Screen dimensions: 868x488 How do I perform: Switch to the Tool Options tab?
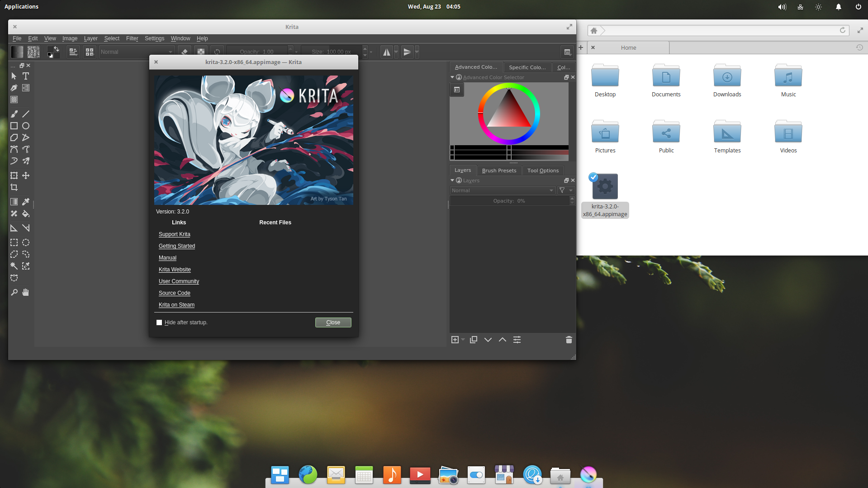tap(543, 171)
